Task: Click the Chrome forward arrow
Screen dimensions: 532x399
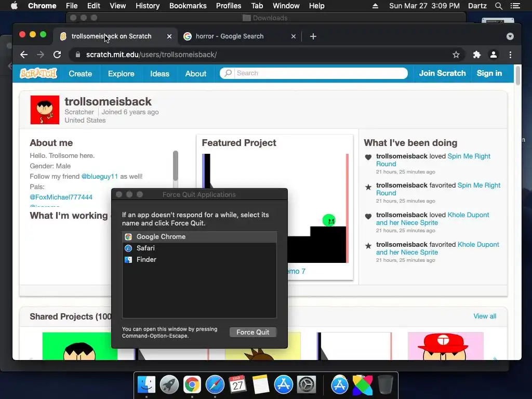Action: [x=41, y=55]
